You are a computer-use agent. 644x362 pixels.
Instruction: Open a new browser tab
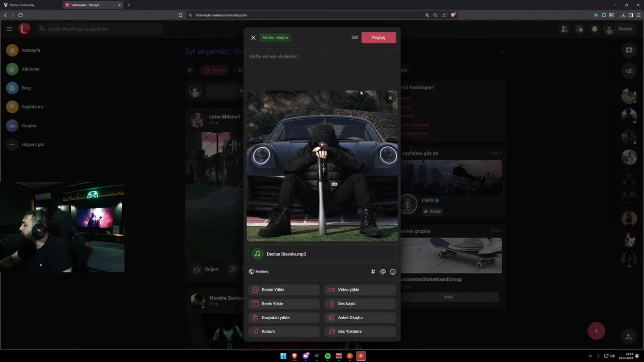tap(129, 5)
